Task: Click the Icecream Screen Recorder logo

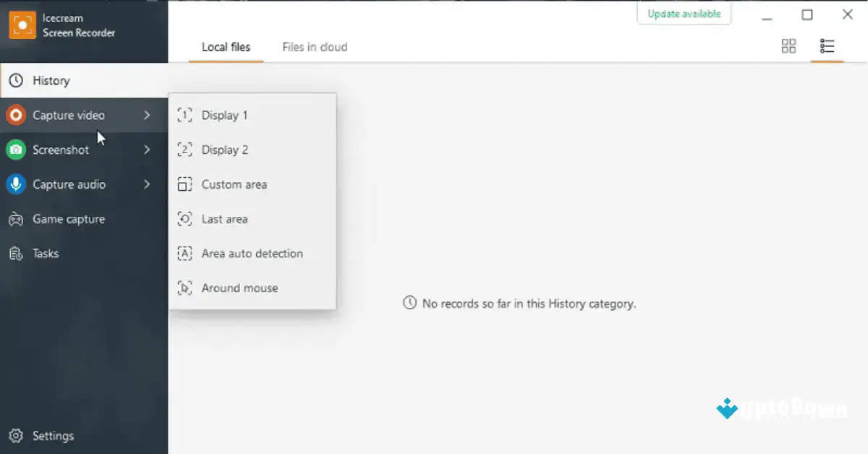Action: pyautogui.click(x=23, y=24)
